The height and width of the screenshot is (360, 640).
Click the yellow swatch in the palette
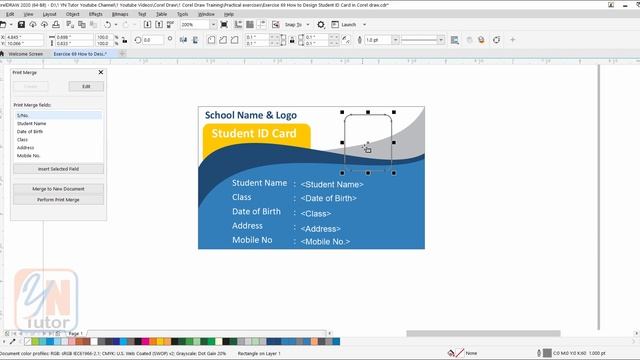coord(160,341)
